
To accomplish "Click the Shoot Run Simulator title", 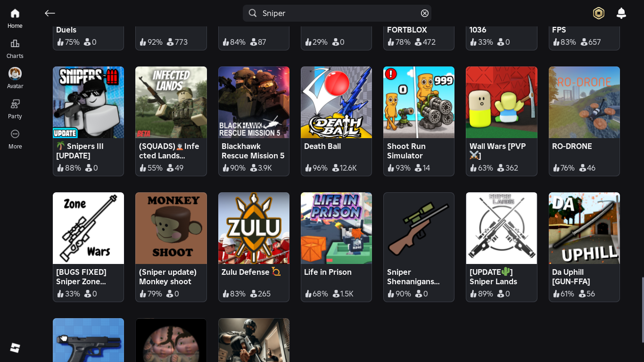I will pos(406,151).
